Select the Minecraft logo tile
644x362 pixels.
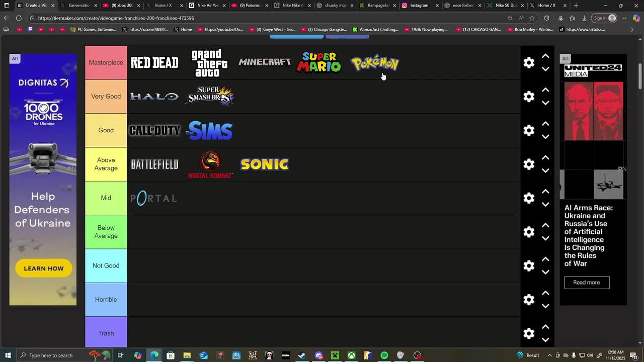pos(265,63)
